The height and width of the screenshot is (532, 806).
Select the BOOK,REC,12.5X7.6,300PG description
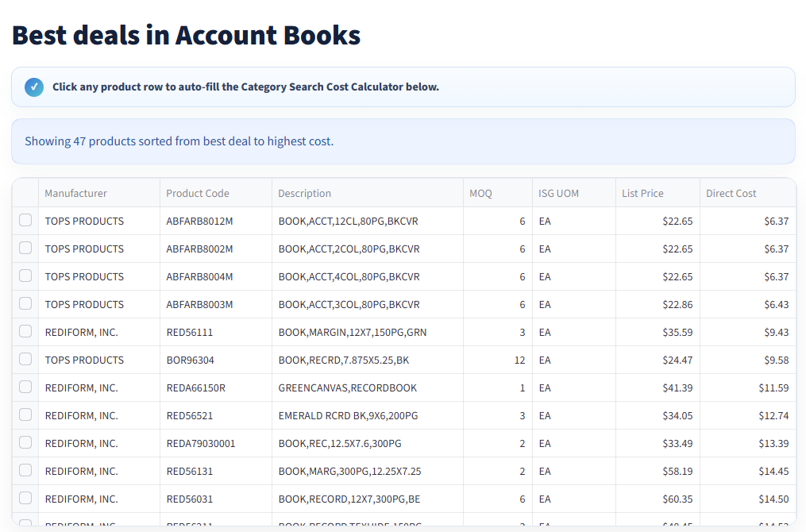340,443
